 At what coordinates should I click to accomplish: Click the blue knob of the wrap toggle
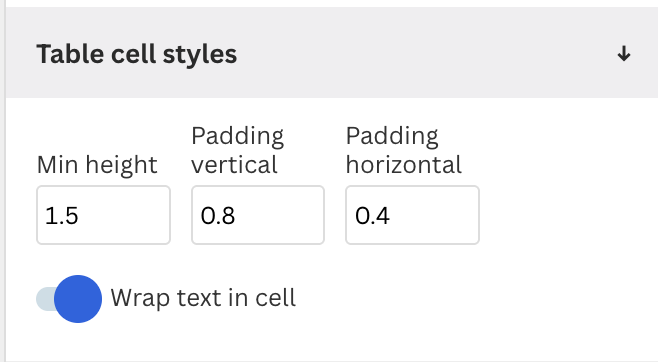pos(78,299)
